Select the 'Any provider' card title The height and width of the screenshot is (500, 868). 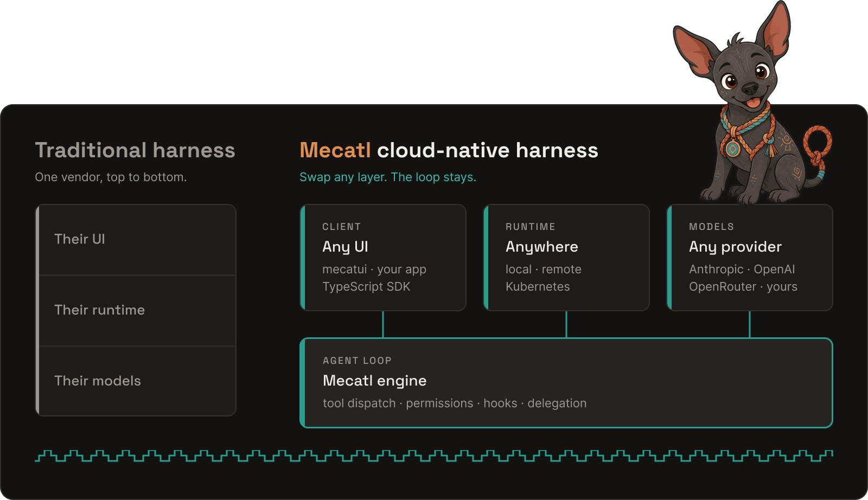(735, 247)
